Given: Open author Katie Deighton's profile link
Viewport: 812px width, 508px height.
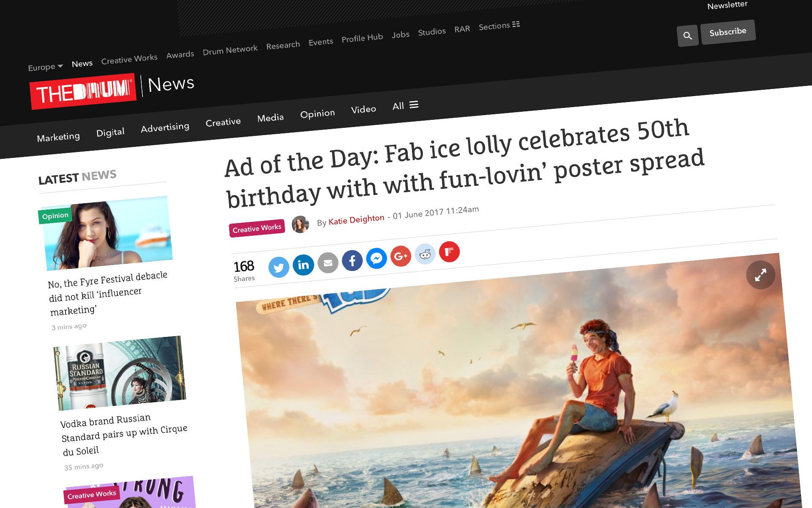Looking at the screenshot, I should pyautogui.click(x=356, y=219).
